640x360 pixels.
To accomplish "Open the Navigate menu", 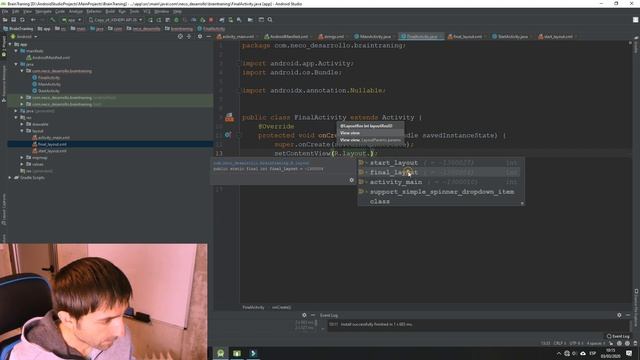I will click(x=43, y=11).
